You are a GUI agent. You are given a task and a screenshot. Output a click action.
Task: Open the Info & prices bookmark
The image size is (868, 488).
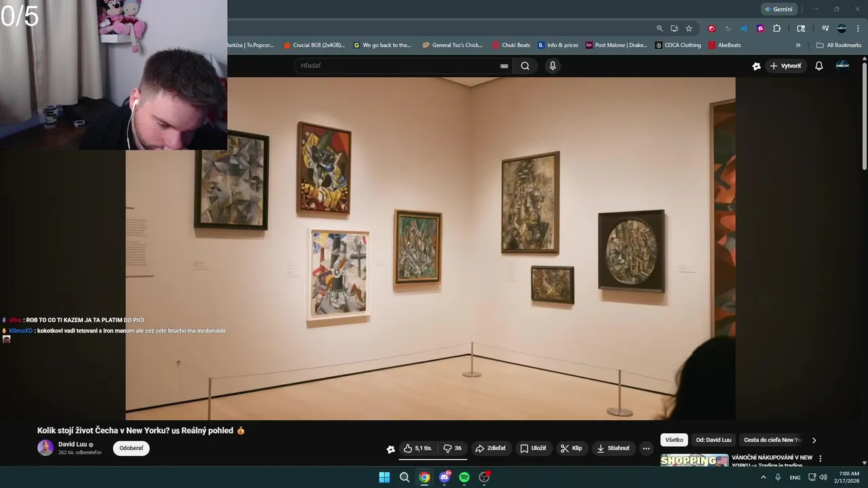pos(558,45)
